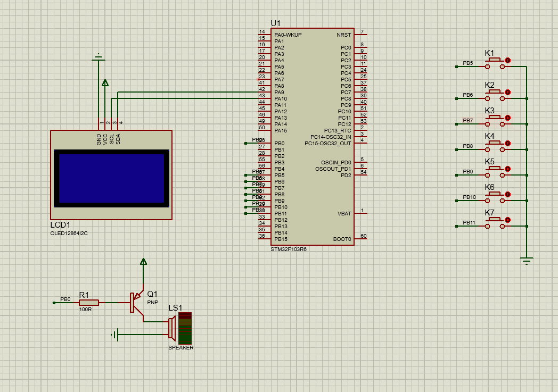558x392 pixels.
Task: Select power arrow above transistor Q1 emitter
Action: coord(143,262)
